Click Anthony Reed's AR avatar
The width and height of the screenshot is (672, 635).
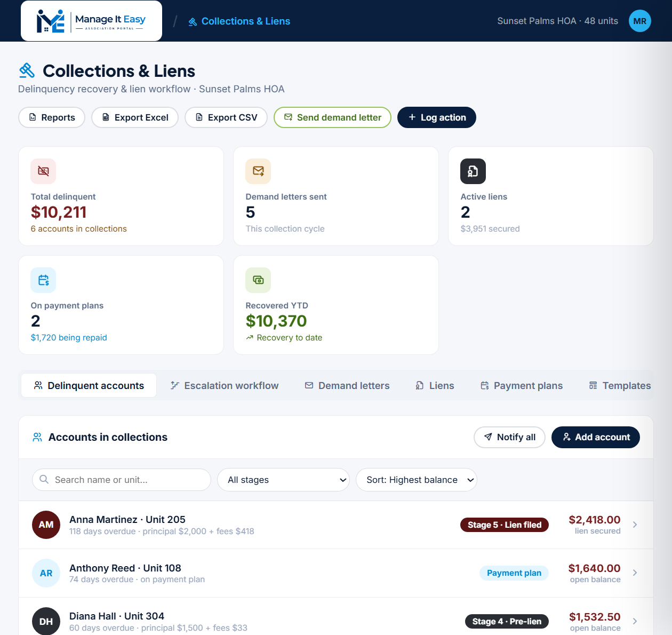[x=46, y=573]
